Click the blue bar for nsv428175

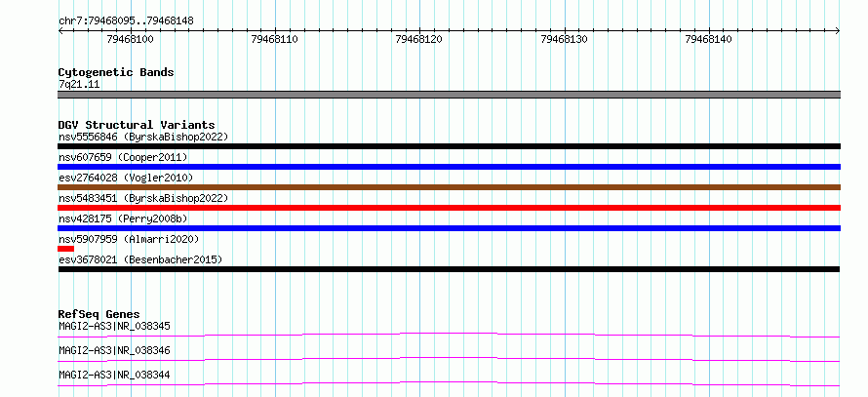coord(449,228)
